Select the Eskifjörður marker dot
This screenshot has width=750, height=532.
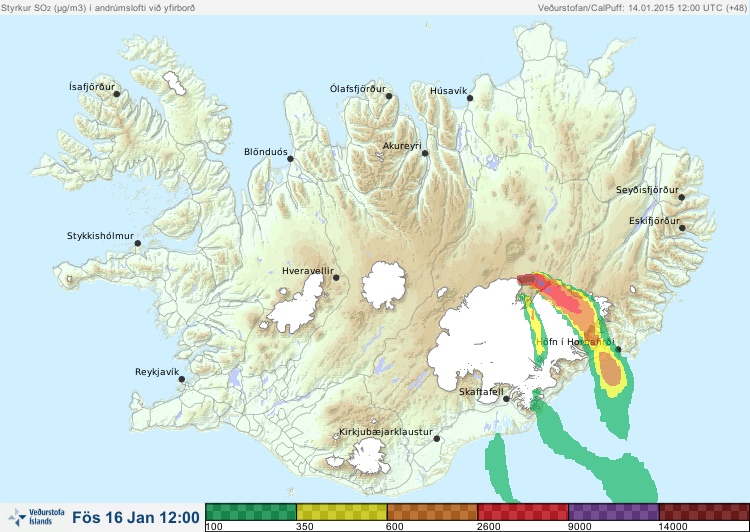(682, 228)
